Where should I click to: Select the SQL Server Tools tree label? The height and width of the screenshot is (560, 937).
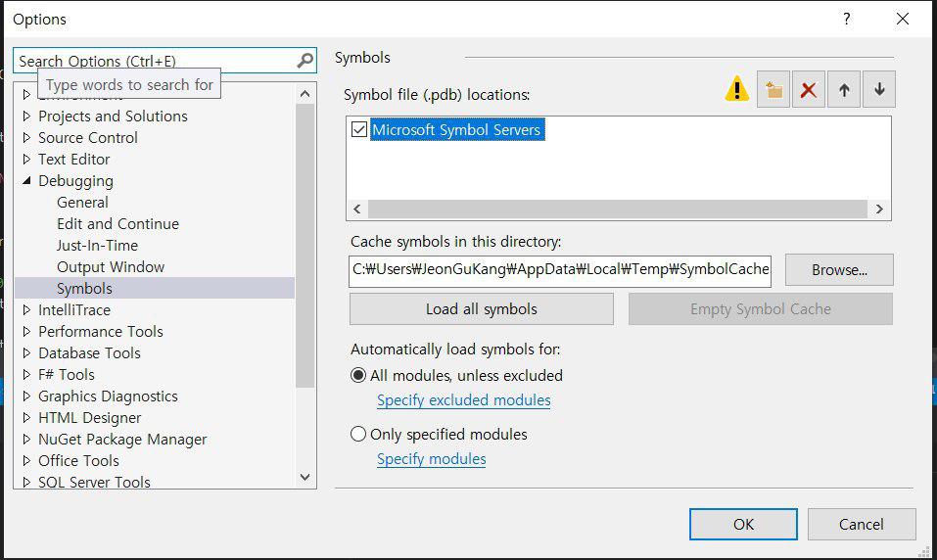(x=94, y=482)
